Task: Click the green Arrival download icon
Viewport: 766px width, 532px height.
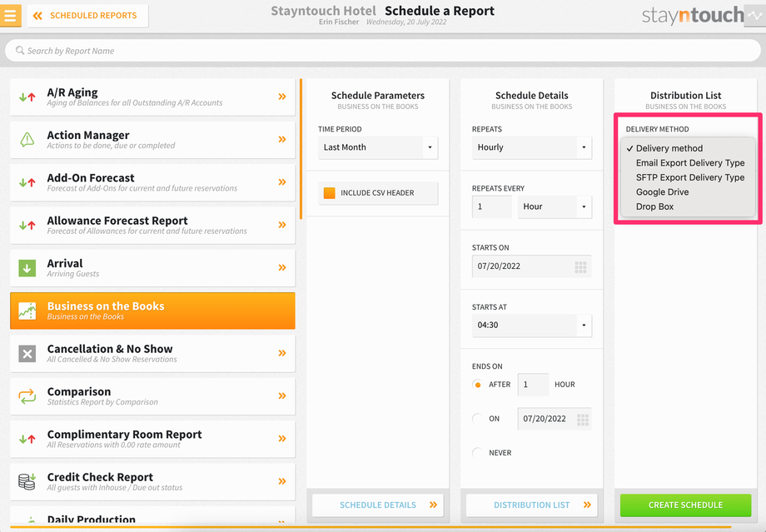Action: 27,268
